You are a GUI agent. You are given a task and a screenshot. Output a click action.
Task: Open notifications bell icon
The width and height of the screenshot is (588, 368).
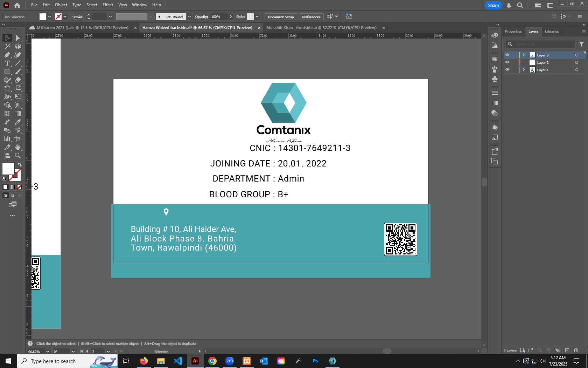pos(509,5)
